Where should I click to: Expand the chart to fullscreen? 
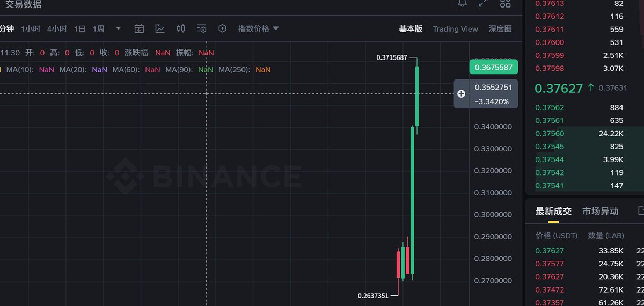pos(483,3)
